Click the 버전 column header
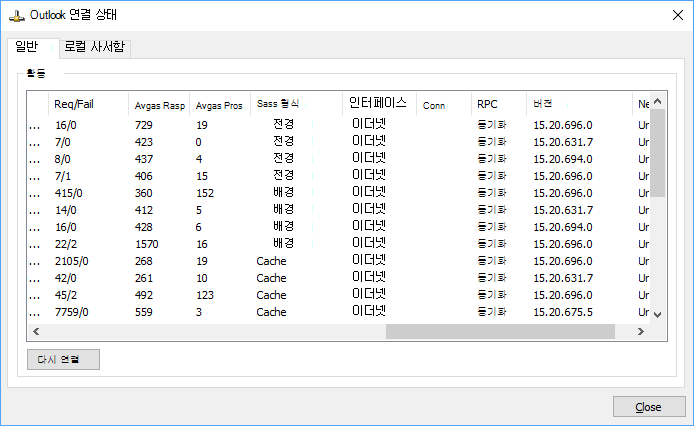 tap(579, 104)
